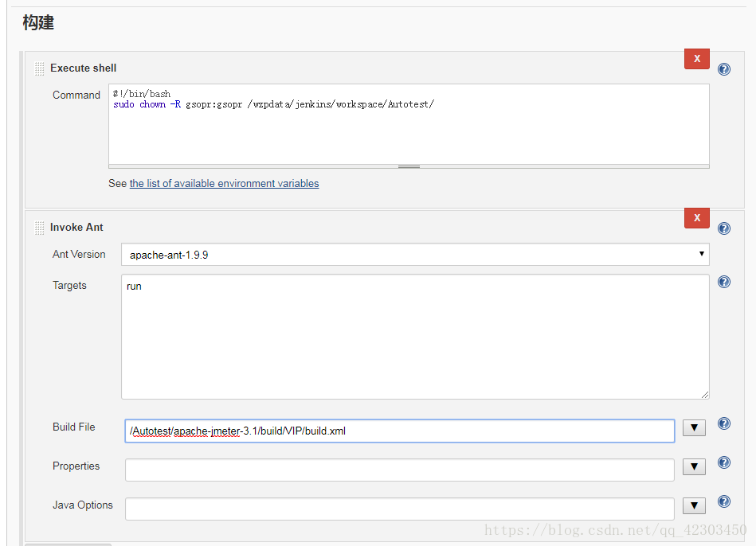Click inside the Targets textarea
This screenshot has height=546, width=756.
pos(415,337)
